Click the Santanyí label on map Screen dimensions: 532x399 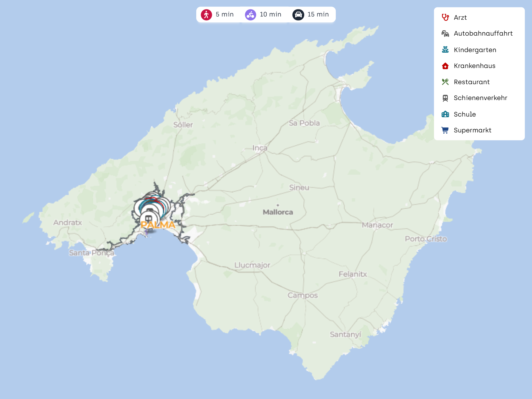pos(345,335)
